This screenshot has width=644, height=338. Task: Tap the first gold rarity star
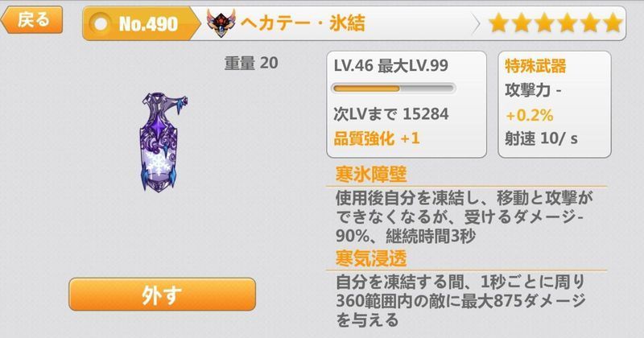(x=498, y=23)
